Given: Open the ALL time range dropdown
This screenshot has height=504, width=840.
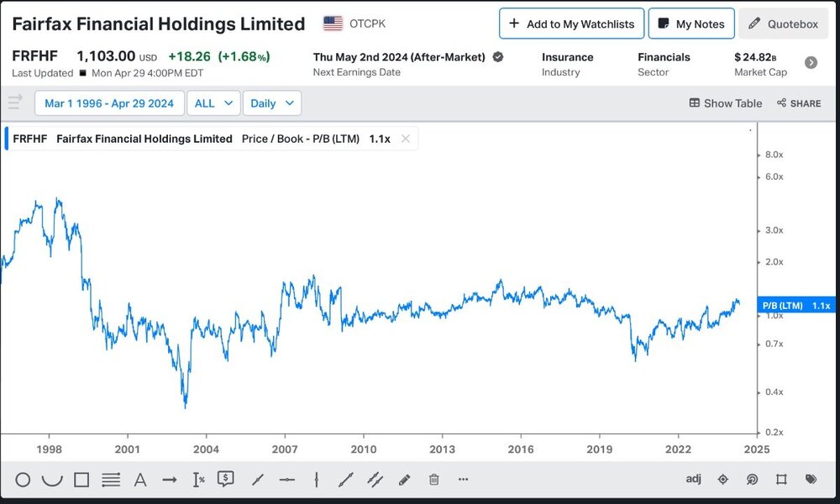Looking at the screenshot, I should click(x=213, y=103).
